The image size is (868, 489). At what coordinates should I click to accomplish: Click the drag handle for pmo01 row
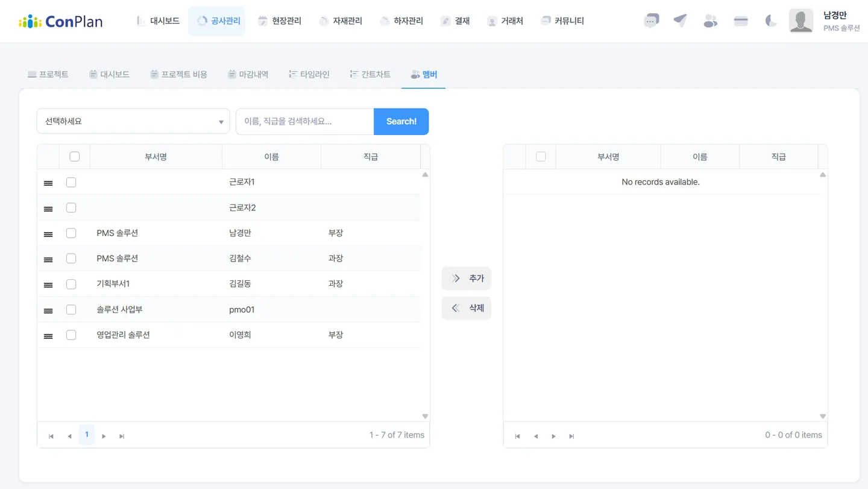(x=48, y=311)
